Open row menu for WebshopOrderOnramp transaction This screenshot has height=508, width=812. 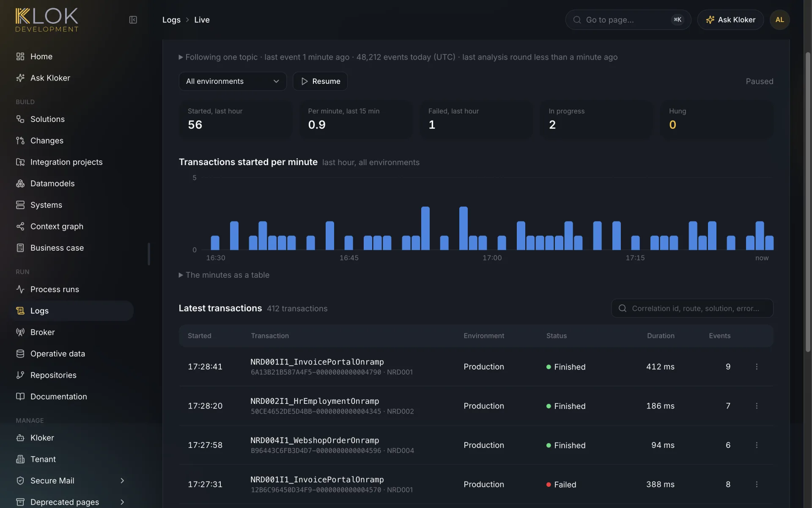[x=757, y=445]
